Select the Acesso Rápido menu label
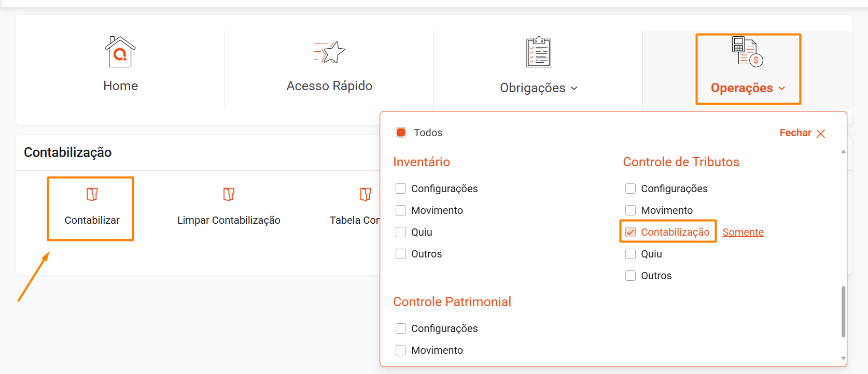 (x=329, y=86)
